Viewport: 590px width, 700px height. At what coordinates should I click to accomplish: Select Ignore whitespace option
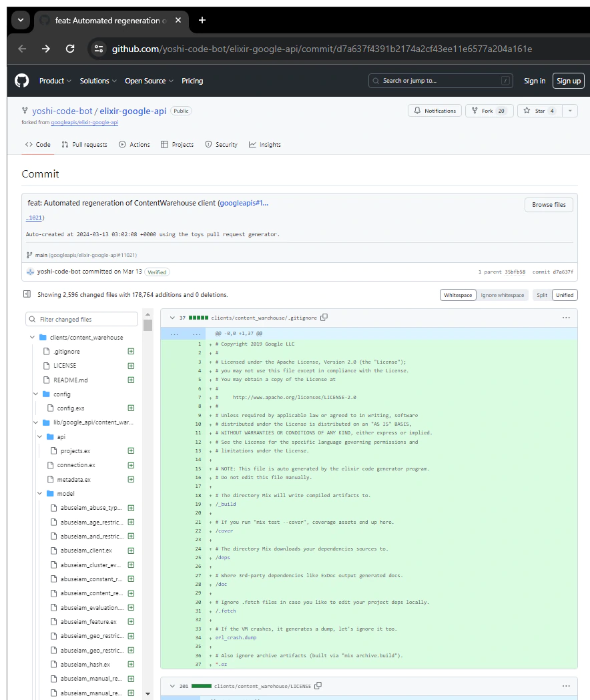pyautogui.click(x=503, y=295)
